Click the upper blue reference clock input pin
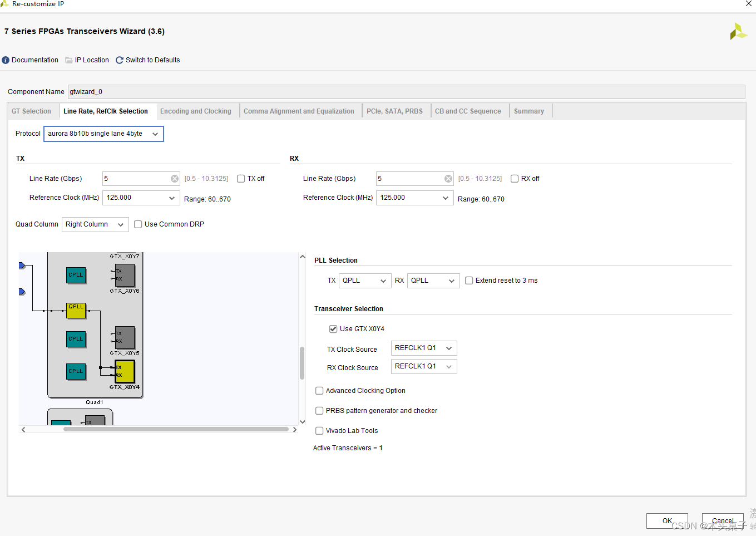This screenshot has width=756, height=536. pos(22,265)
